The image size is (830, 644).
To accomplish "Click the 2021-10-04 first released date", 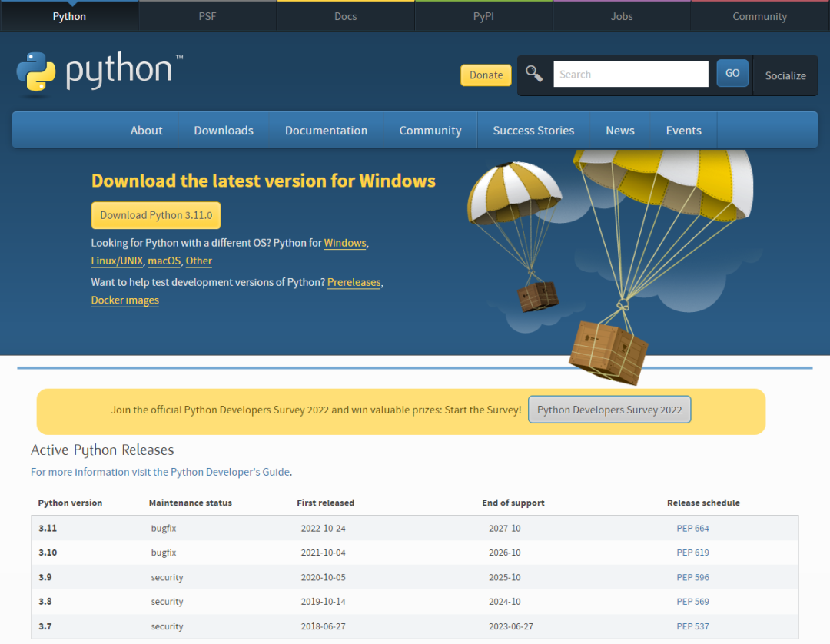I will 323,553.
